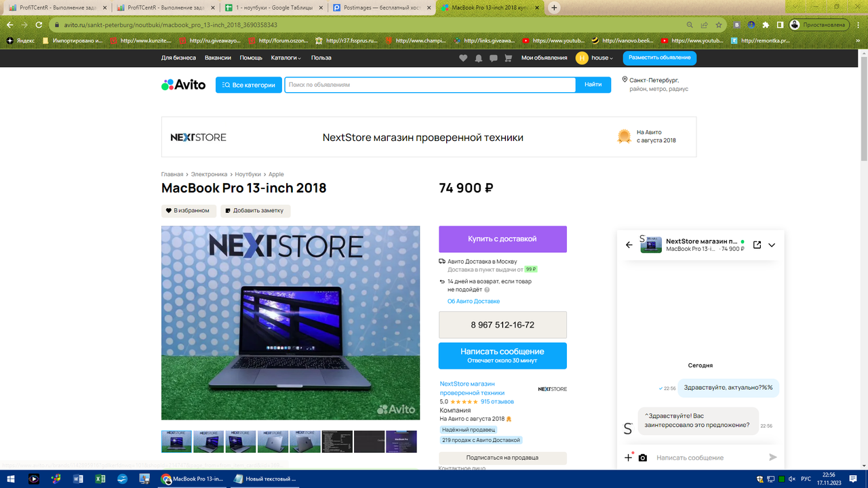
Task: Open messages via the speech bubble icon
Action: 492,58
